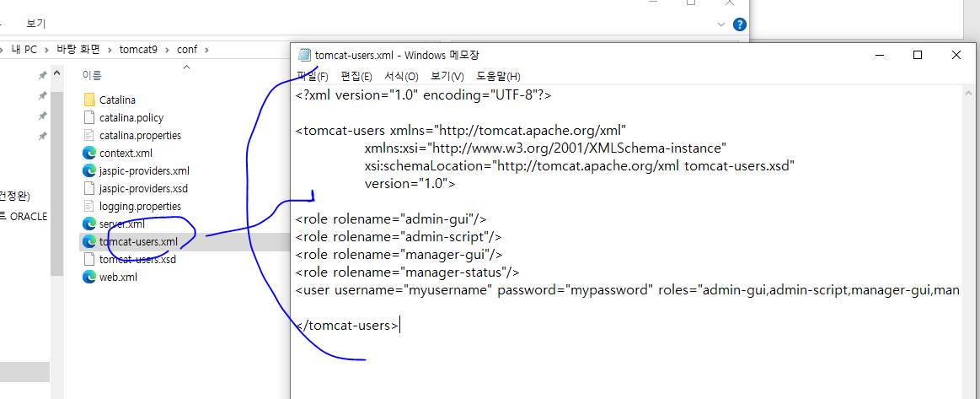Expand the Explorer ribbon chevron
This screenshot has height=399, width=980.
pyautogui.click(x=722, y=24)
